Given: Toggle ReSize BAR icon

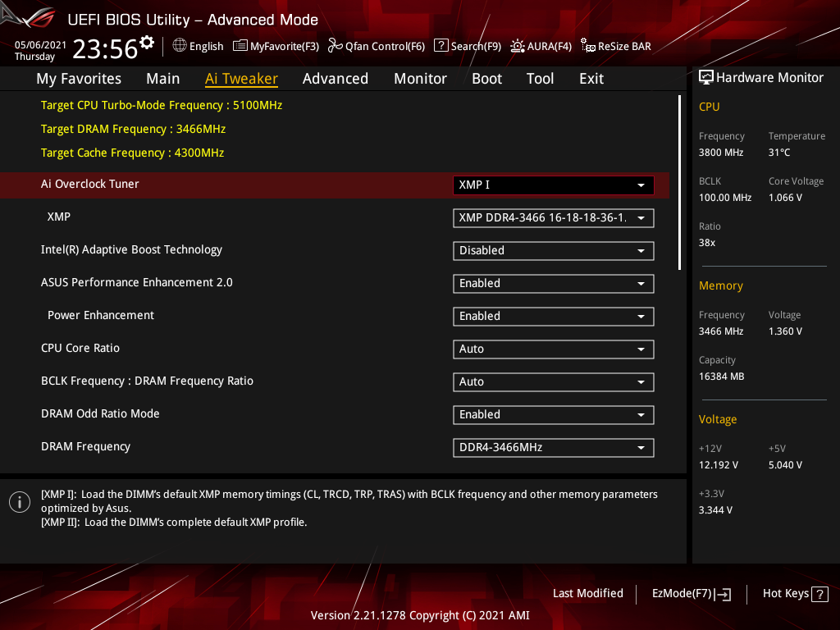Looking at the screenshot, I should coord(588,46).
